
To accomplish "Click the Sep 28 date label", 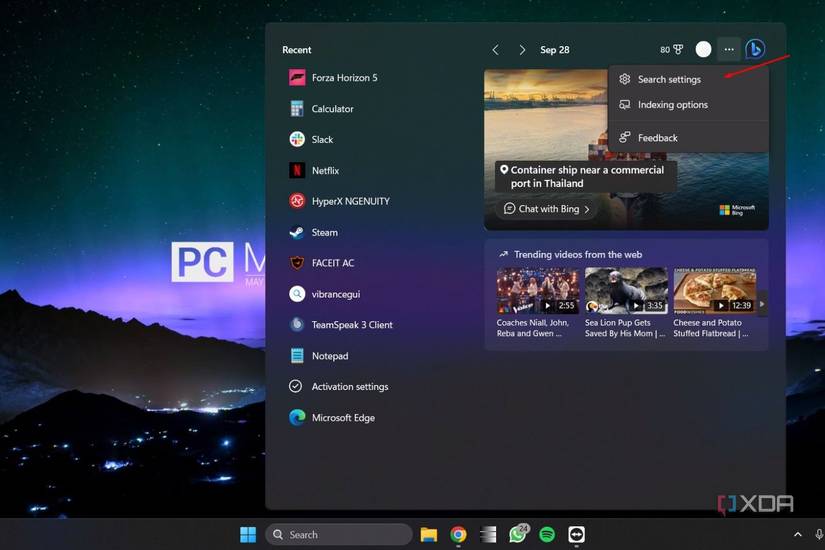I will pyautogui.click(x=555, y=50).
